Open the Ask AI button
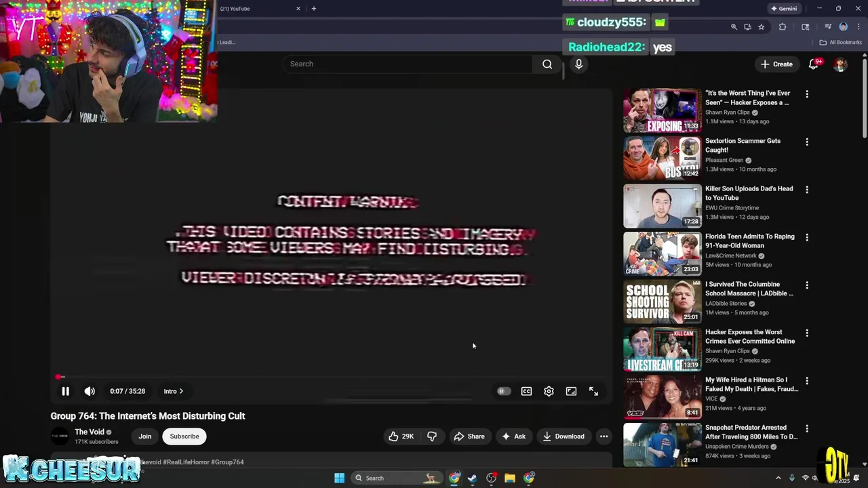The width and height of the screenshot is (868, 488). point(513,436)
